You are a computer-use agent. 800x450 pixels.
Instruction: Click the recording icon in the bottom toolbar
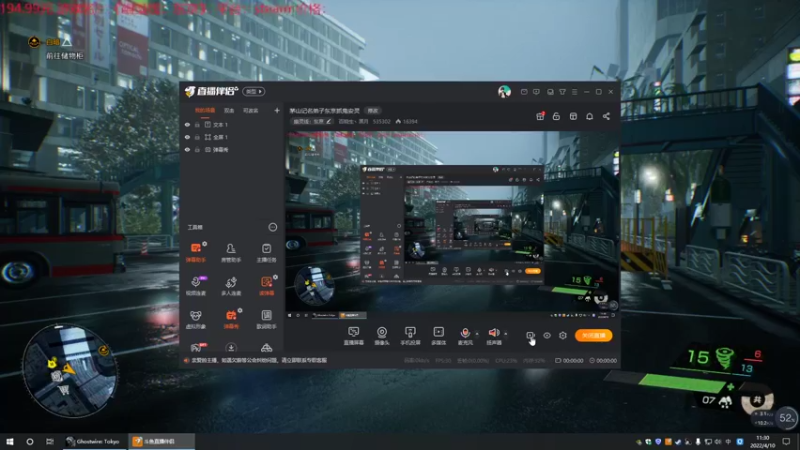point(530,335)
